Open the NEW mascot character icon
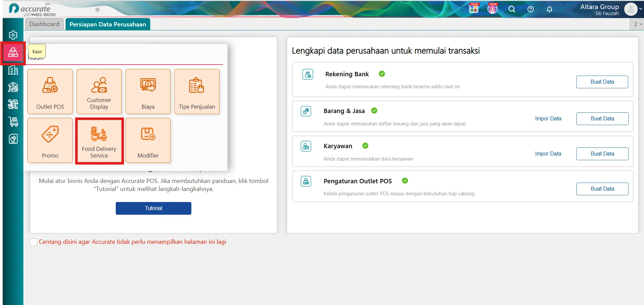This screenshot has width=644, height=305. [492, 8]
